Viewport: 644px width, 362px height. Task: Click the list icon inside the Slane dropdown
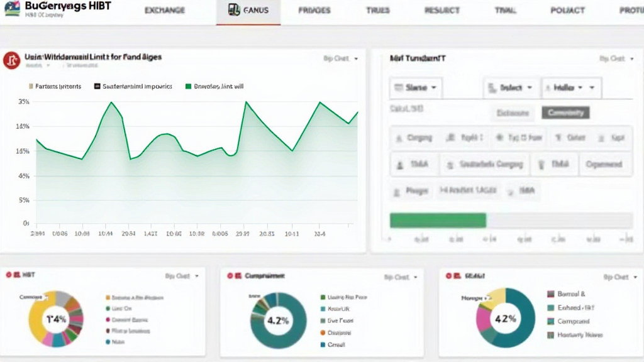tap(398, 88)
